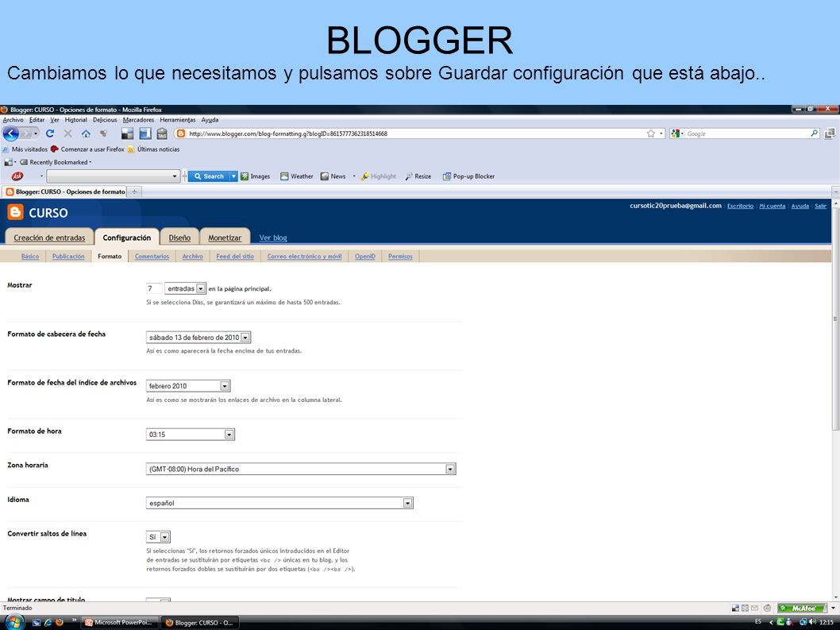Open the Delicious menu
840x630 pixels.
point(105,120)
